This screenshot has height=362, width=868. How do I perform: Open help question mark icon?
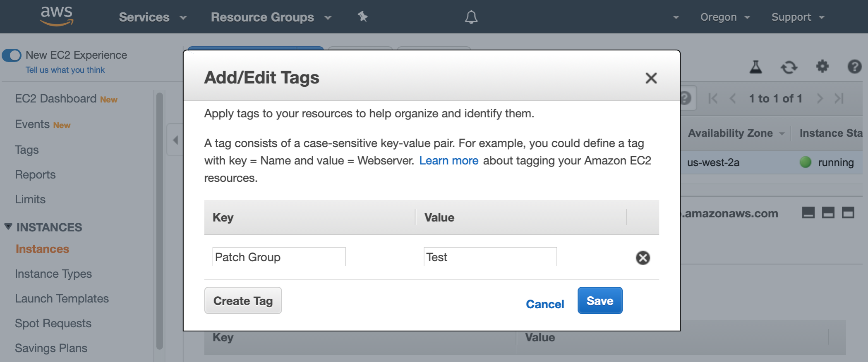pyautogui.click(x=855, y=67)
